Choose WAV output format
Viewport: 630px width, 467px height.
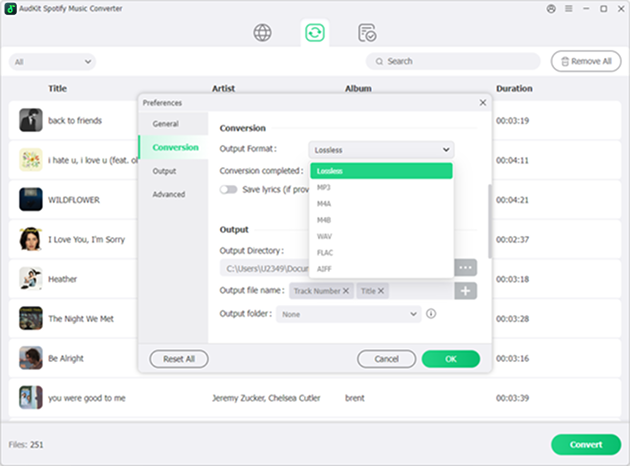tap(381, 236)
